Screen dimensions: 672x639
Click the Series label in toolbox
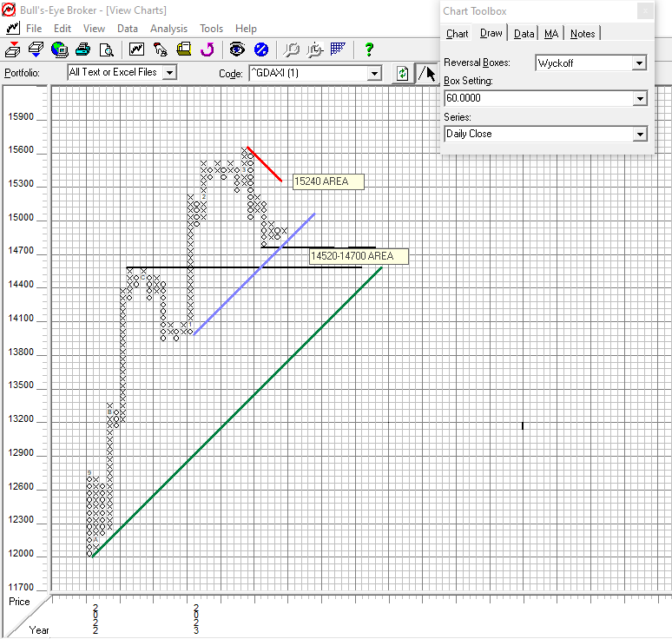tap(458, 117)
